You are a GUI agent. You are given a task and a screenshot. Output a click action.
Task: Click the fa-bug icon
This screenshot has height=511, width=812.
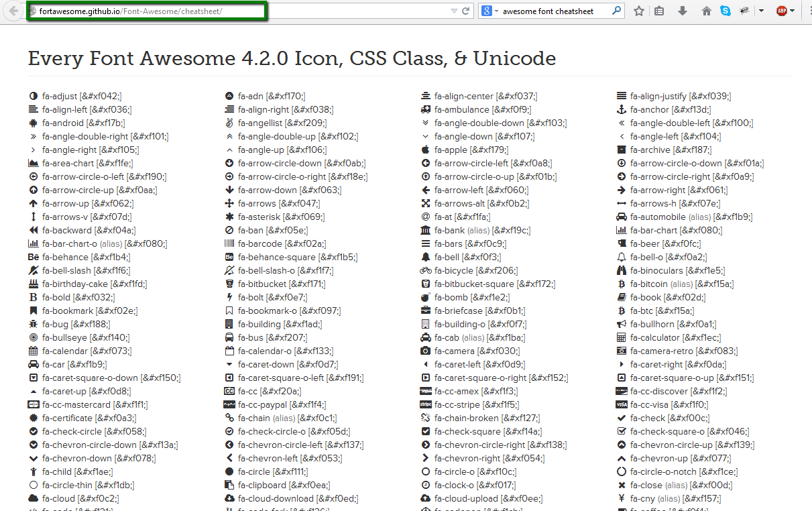(x=33, y=324)
